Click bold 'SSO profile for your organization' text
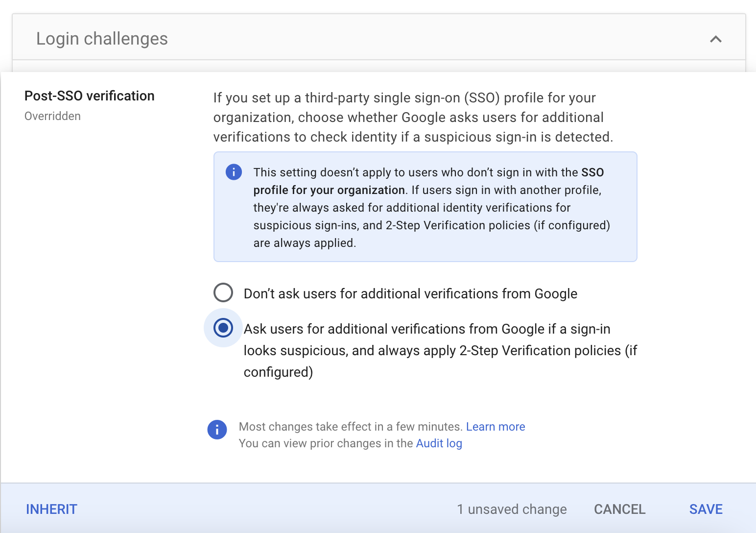Screen dimensions: 756x533 click(329, 190)
